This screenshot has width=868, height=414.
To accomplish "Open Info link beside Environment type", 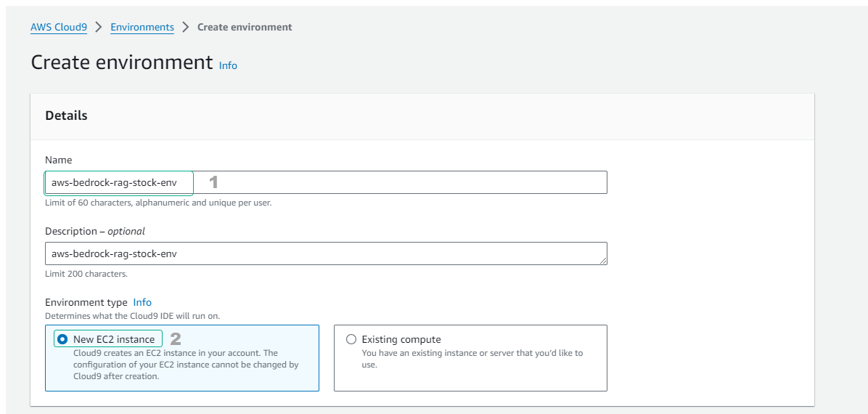I will pos(142,302).
